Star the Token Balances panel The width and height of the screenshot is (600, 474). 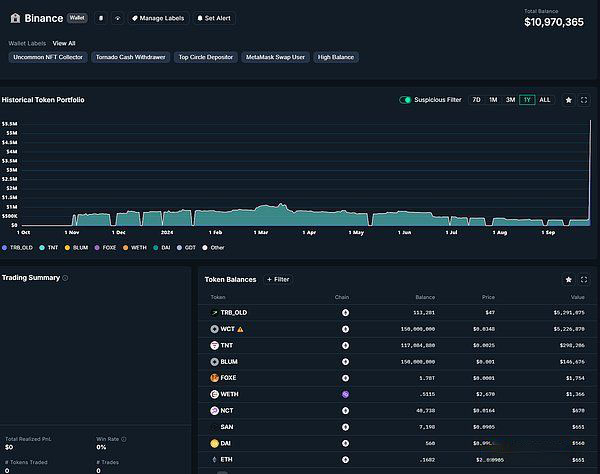point(569,280)
